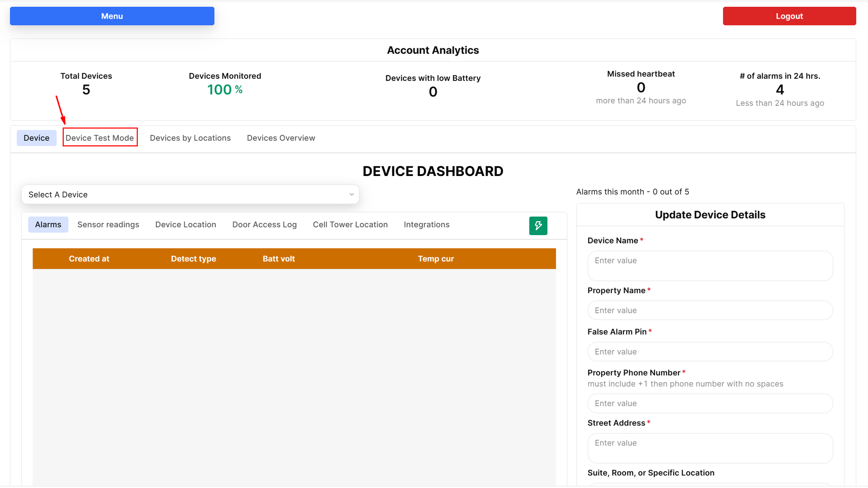Click the dropdown chevron arrow
The image size is (868, 488).
[x=351, y=194]
